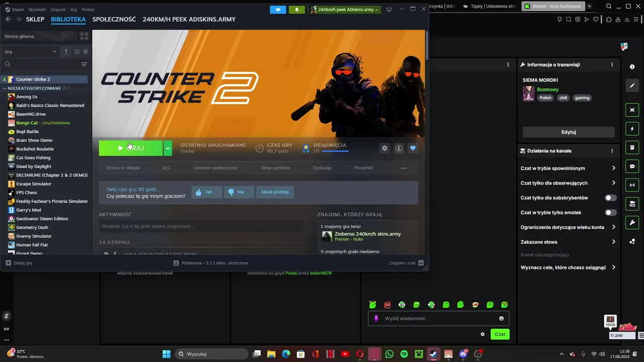The image size is (644, 362).
Task: Click wrench tools icon in Kick sidebar
Action: (632, 223)
